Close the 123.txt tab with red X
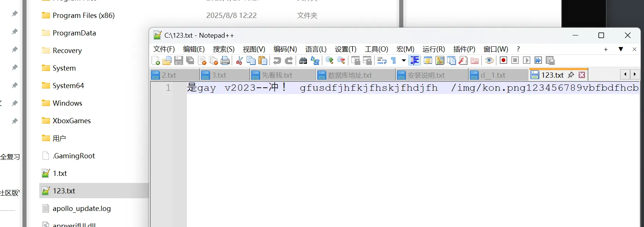 [x=582, y=75]
